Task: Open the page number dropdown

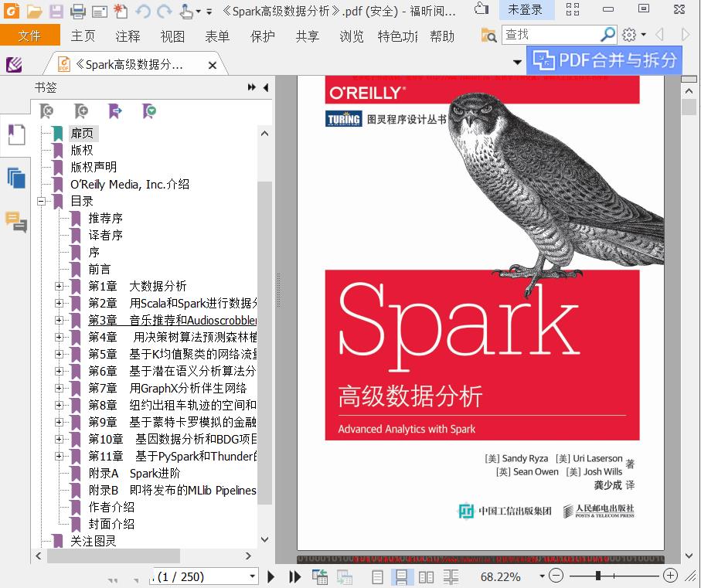Action: coord(253,576)
